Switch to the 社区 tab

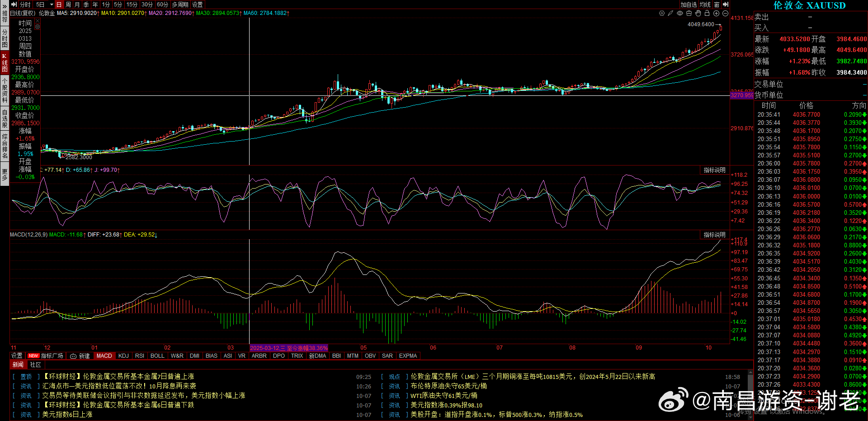click(x=35, y=364)
